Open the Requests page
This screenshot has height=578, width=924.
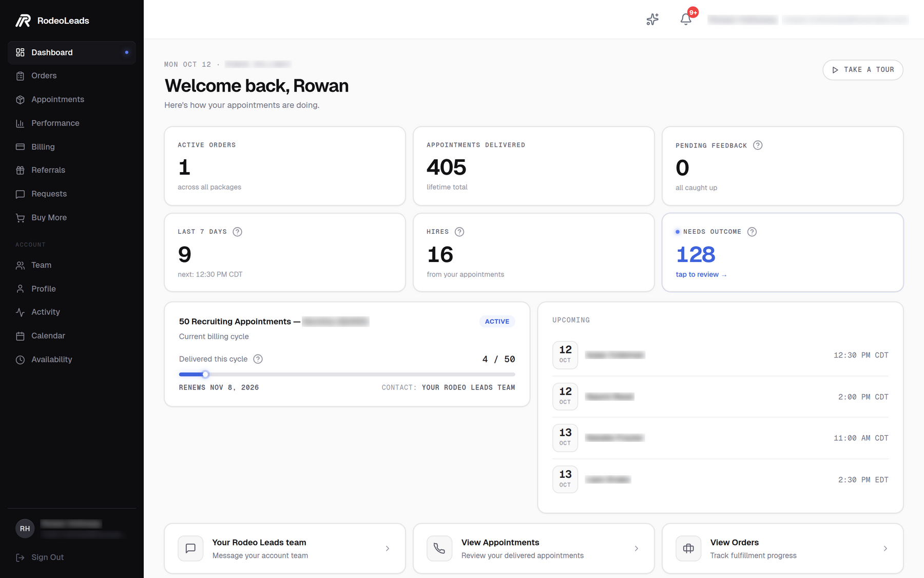tap(72, 194)
